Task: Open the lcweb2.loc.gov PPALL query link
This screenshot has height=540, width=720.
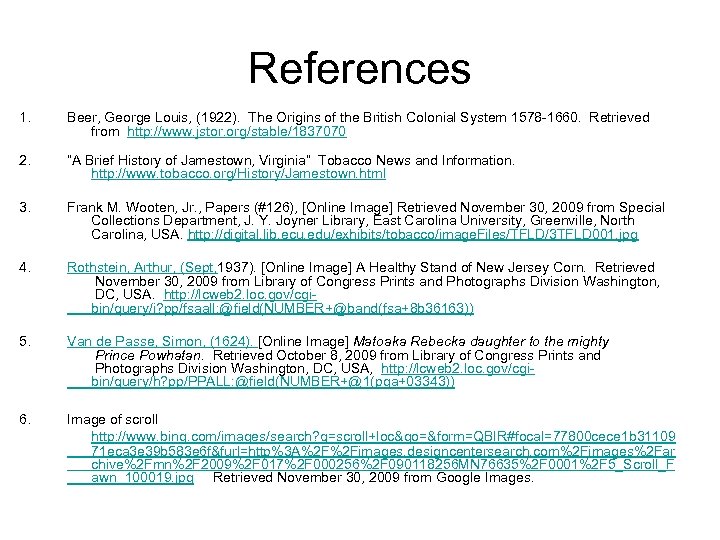Action: (x=301, y=375)
